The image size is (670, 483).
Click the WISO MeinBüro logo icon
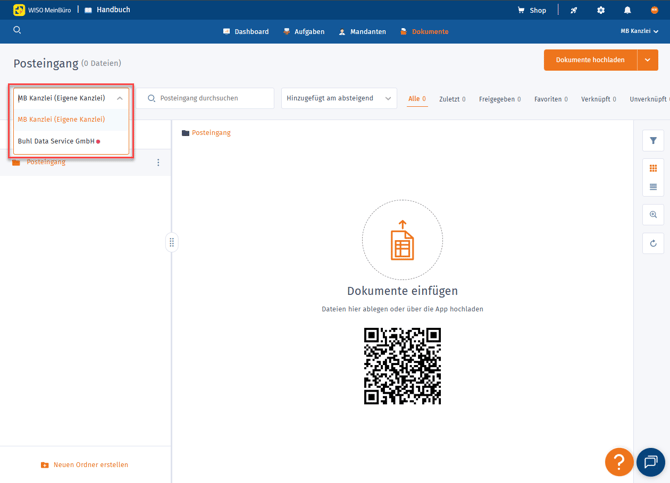tap(19, 10)
